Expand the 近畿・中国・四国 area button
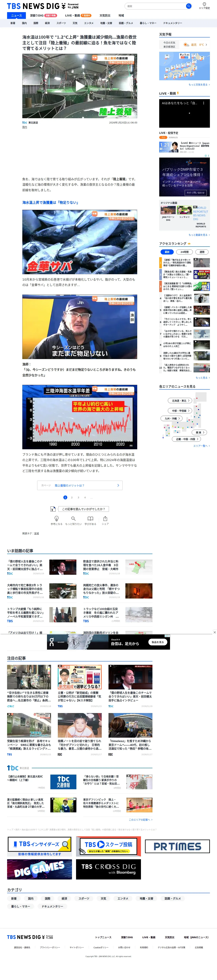The image size is (217, 980). coord(186,439)
